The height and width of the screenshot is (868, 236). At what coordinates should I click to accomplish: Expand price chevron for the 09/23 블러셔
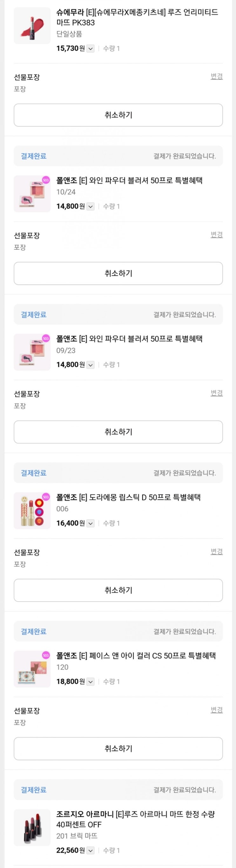coord(91,365)
